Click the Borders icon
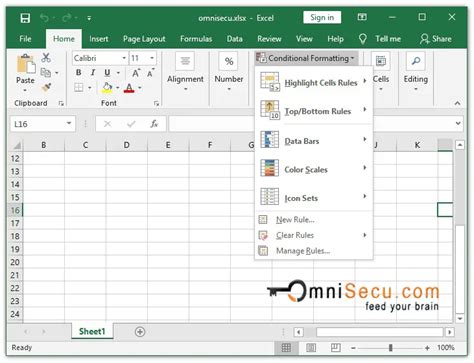Viewport: 474px width, 363px height. tap(79, 87)
